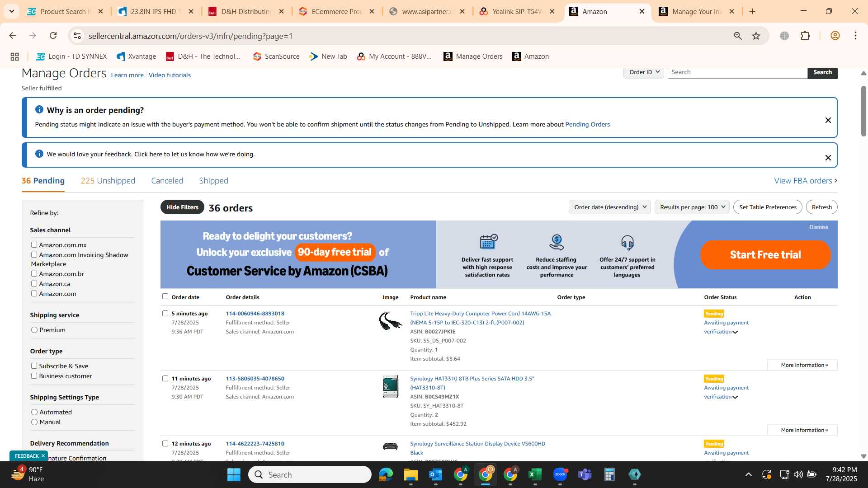Open the Results per page dropdown
This screenshot has height=488, width=868.
click(x=692, y=207)
